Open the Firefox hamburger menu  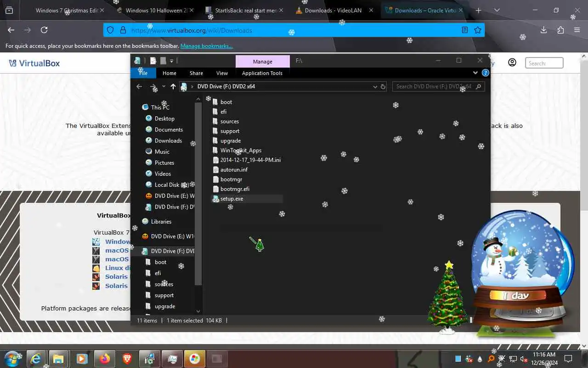click(x=577, y=30)
